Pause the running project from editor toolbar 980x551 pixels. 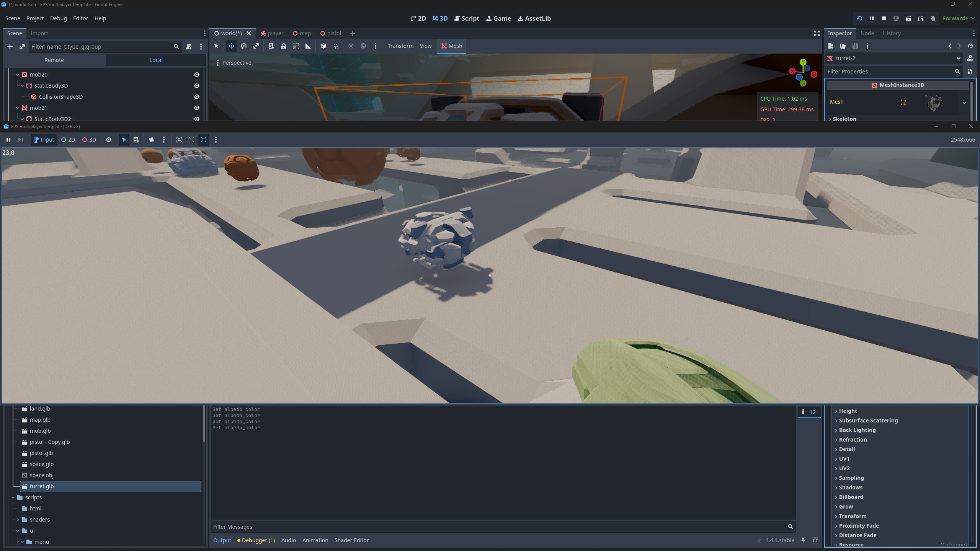click(871, 18)
